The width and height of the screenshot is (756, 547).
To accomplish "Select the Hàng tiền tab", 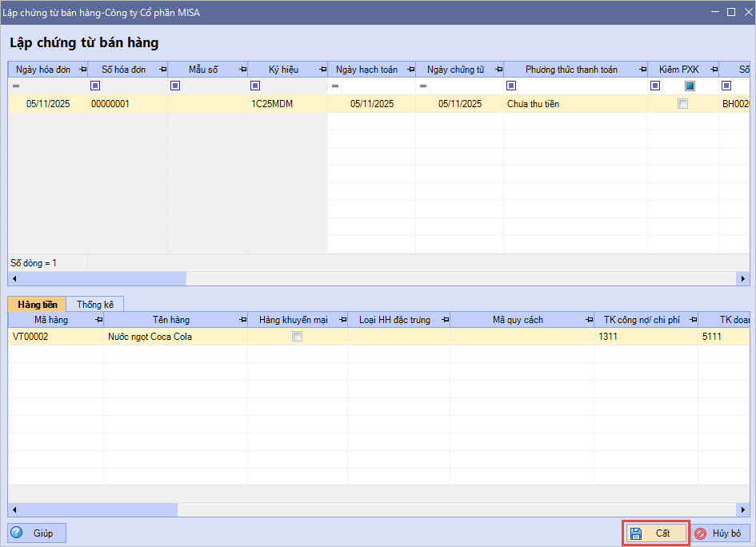I will pyautogui.click(x=37, y=305).
